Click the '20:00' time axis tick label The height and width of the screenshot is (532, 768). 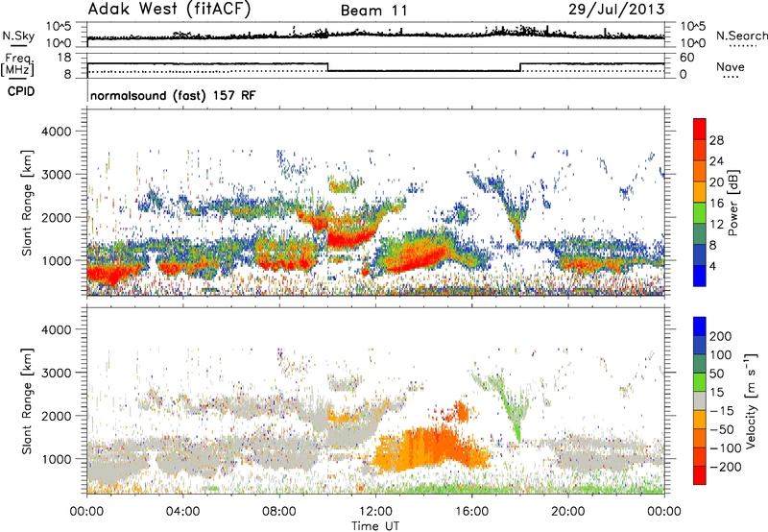[567, 512]
